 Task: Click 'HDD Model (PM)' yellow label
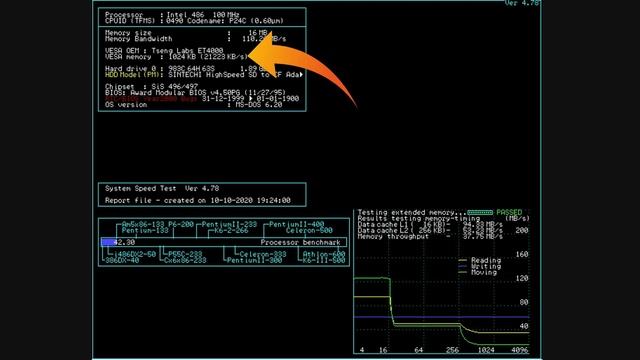134,75
